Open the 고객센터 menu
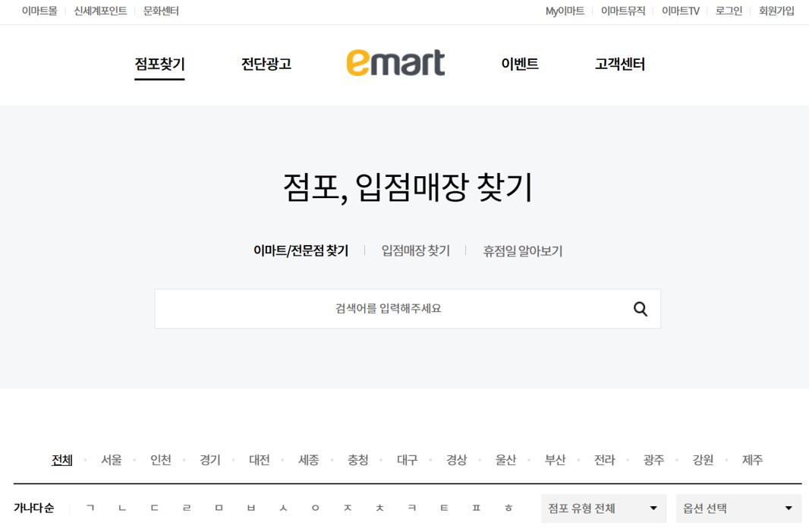 tap(619, 64)
